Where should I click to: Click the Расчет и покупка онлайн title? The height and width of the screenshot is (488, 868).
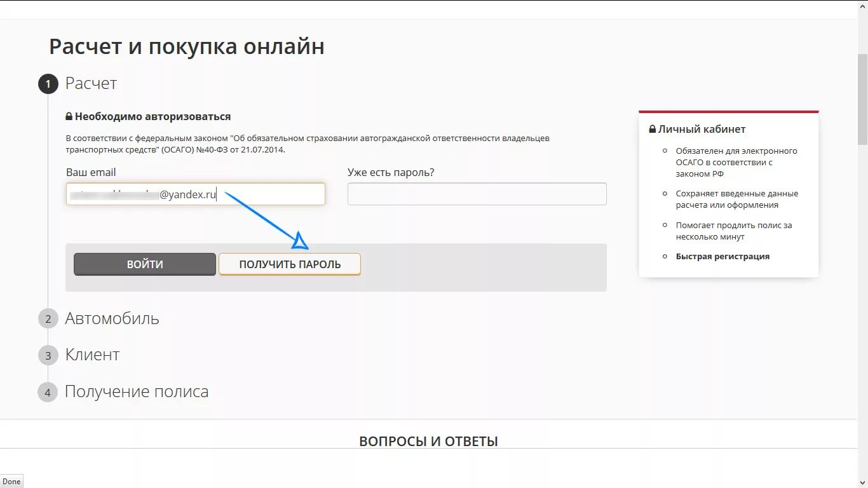(x=187, y=46)
